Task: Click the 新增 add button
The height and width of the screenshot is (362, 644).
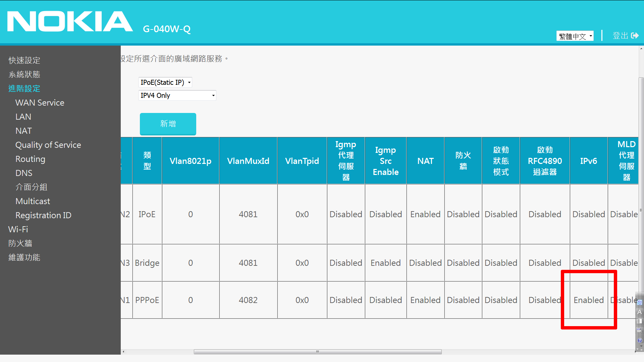Action: (168, 124)
